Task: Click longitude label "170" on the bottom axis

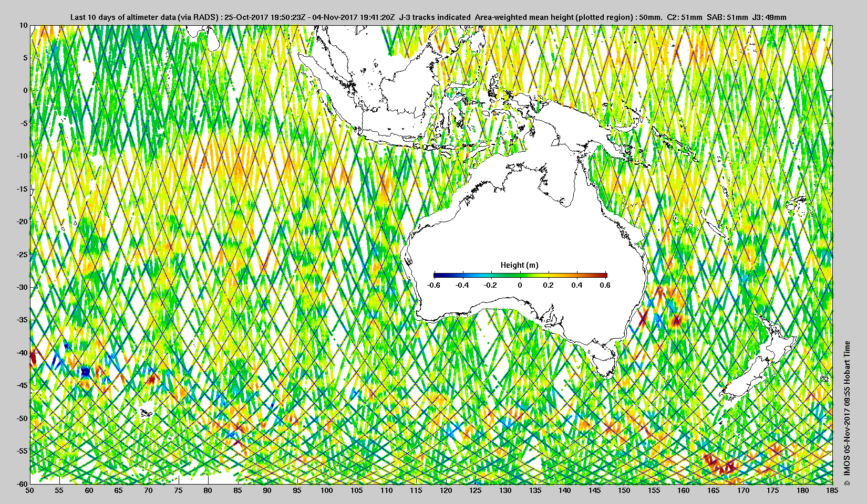Action: click(x=743, y=490)
